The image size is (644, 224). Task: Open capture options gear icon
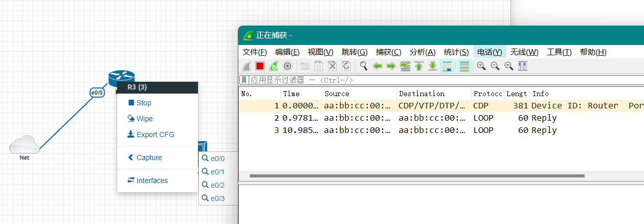[287, 66]
